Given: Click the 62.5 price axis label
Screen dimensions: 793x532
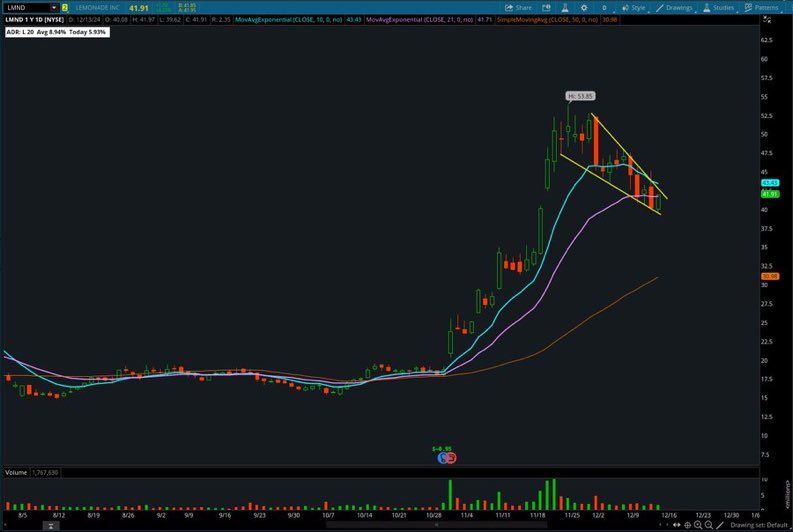Looking at the screenshot, I should 767,40.
